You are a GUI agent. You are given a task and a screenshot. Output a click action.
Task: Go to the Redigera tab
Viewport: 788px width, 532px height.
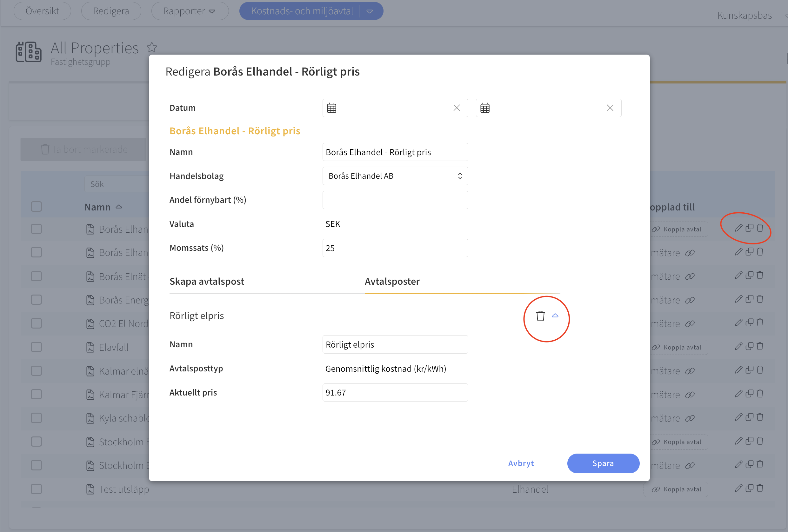point(111,11)
